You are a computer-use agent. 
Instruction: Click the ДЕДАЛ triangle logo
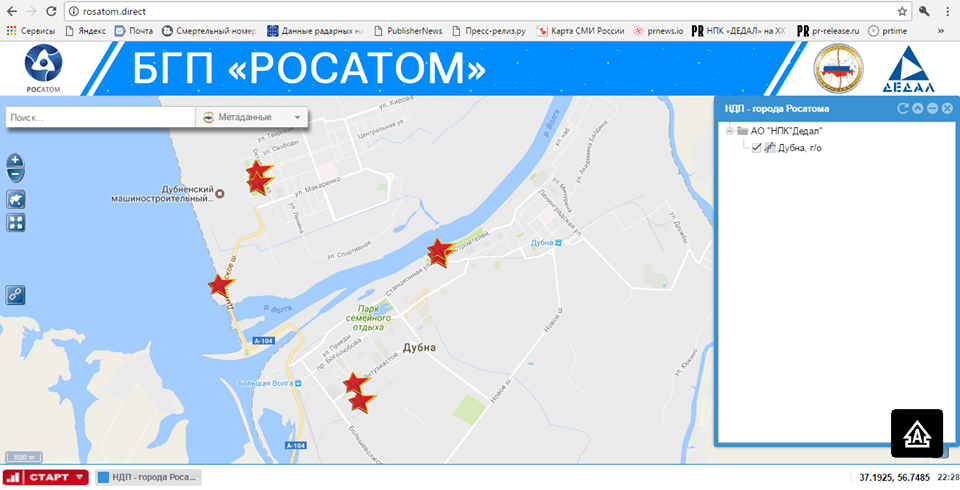(x=909, y=70)
